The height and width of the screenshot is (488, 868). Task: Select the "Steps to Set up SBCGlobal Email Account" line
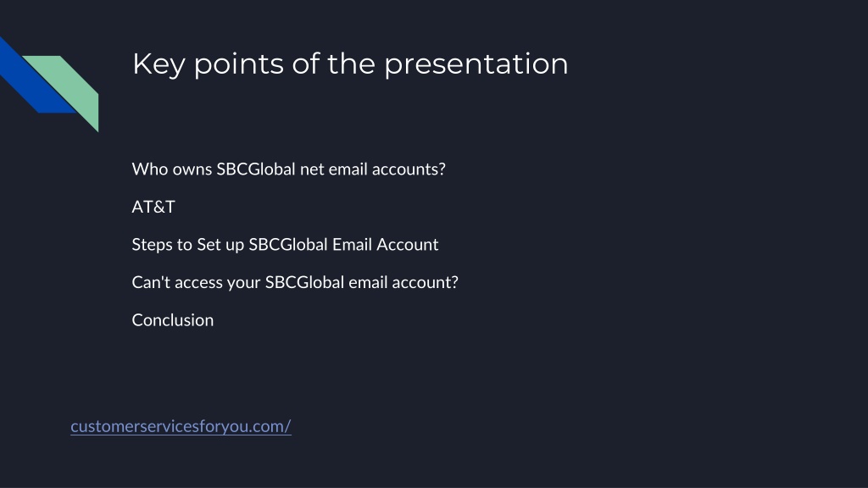click(x=285, y=245)
